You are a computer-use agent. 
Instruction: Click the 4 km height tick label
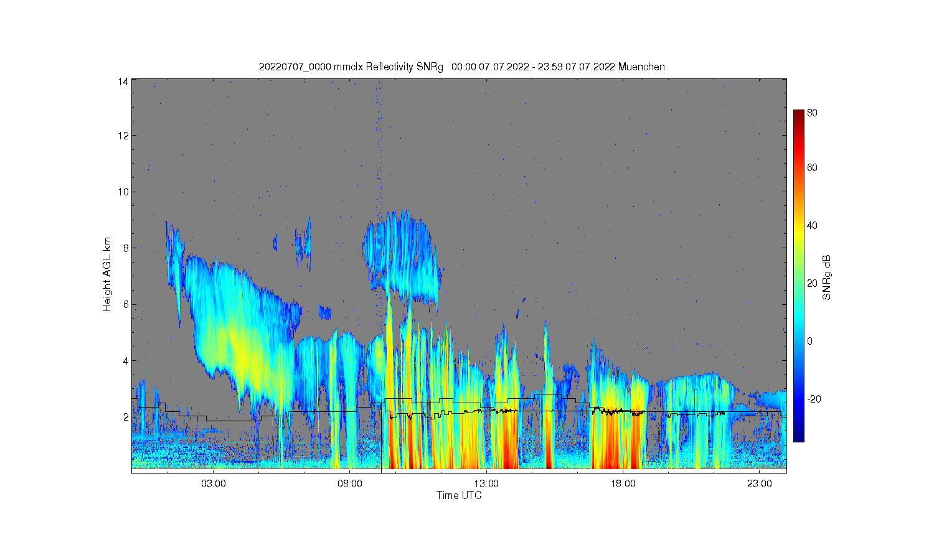pos(126,360)
